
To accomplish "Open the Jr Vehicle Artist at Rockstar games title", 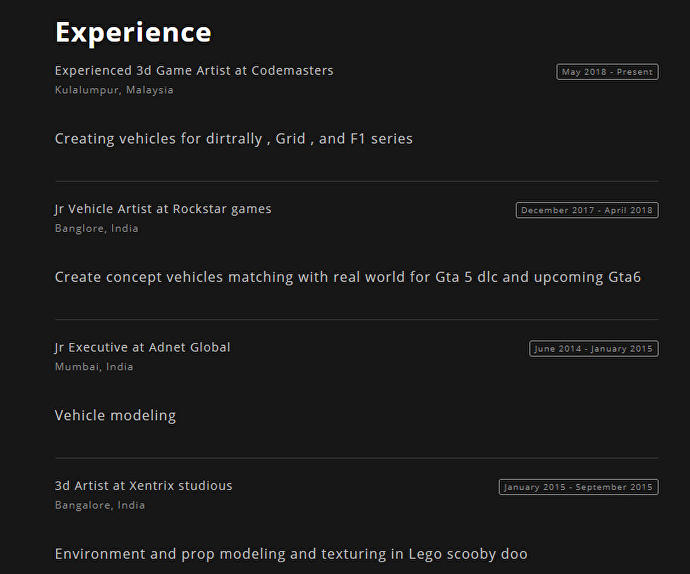I will tap(163, 209).
